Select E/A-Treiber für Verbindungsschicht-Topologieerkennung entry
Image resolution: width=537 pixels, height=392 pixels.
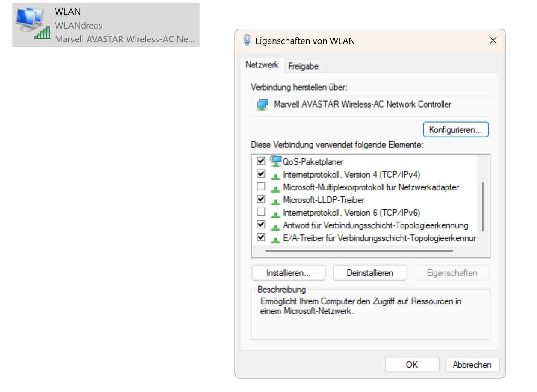[380, 238]
